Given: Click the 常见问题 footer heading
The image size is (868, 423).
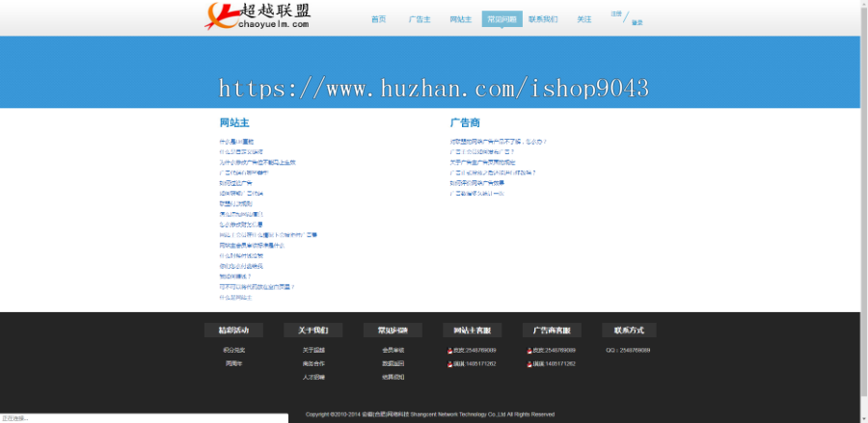Looking at the screenshot, I should click(x=393, y=330).
